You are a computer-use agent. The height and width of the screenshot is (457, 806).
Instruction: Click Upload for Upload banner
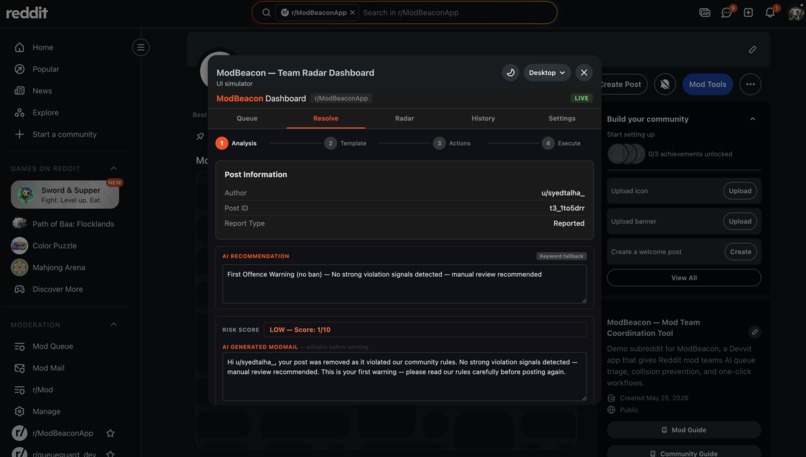click(x=740, y=222)
